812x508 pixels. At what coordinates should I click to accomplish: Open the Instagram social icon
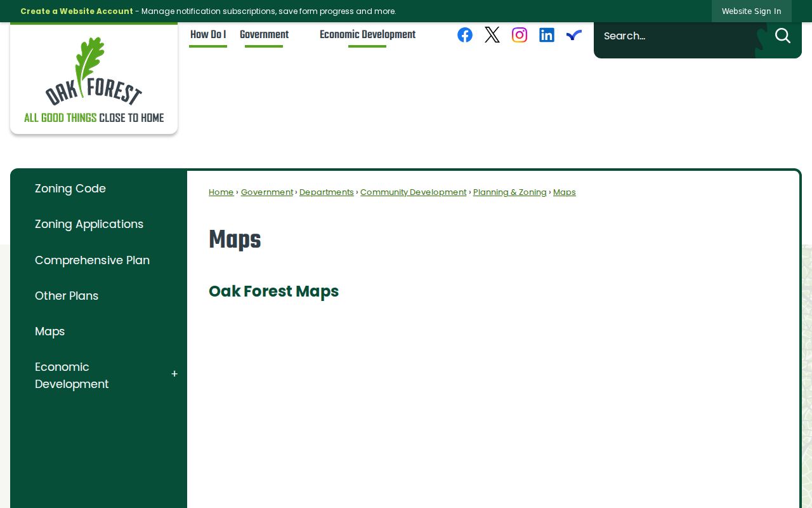click(520, 35)
